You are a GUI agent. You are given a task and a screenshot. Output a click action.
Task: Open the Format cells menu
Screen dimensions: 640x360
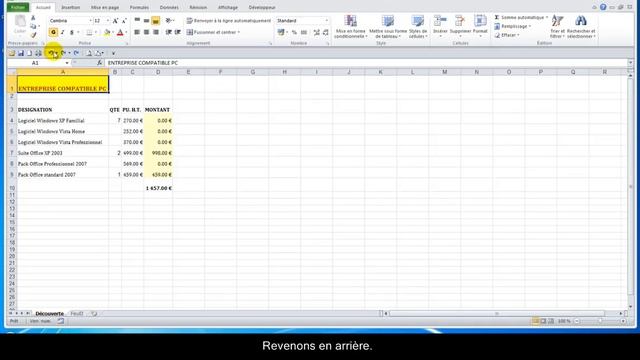pyautogui.click(x=480, y=27)
